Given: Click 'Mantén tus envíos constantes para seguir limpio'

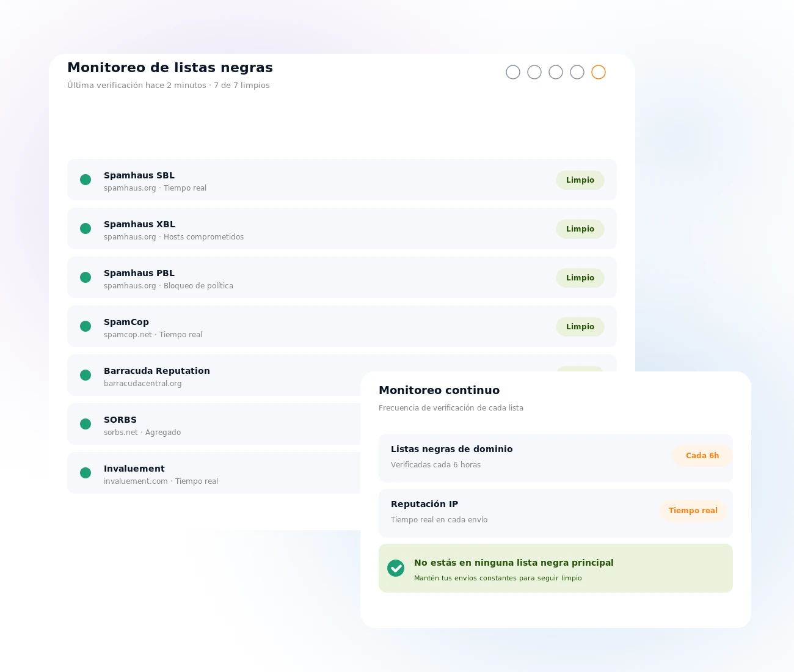Looking at the screenshot, I should pyautogui.click(x=498, y=578).
